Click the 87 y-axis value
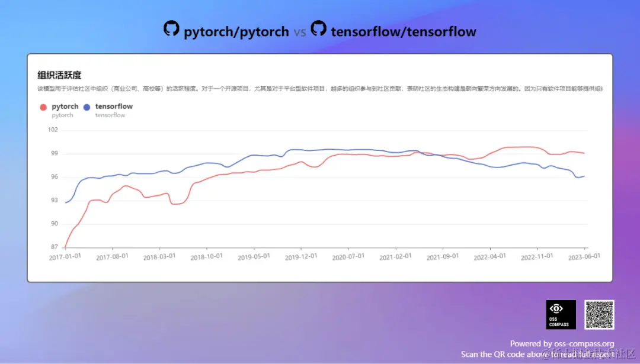Image resolution: width=640 pixels, height=364 pixels. pyautogui.click(x=55, y=247)
